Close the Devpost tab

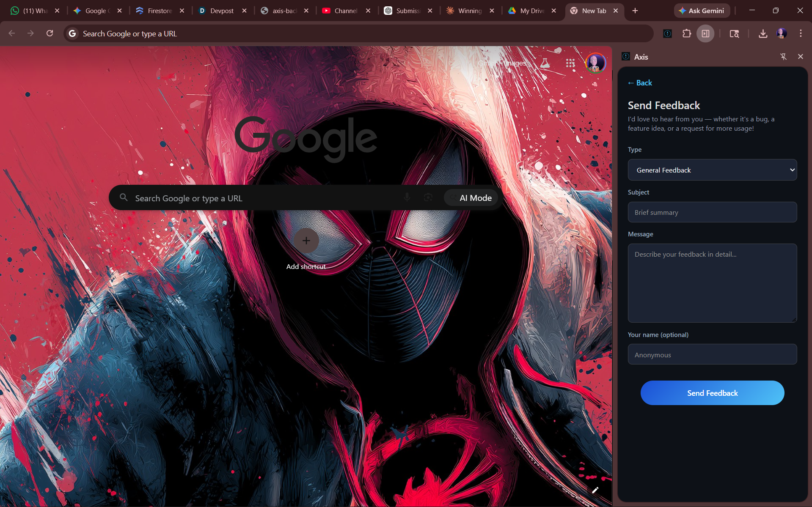[x=244, y=11]
